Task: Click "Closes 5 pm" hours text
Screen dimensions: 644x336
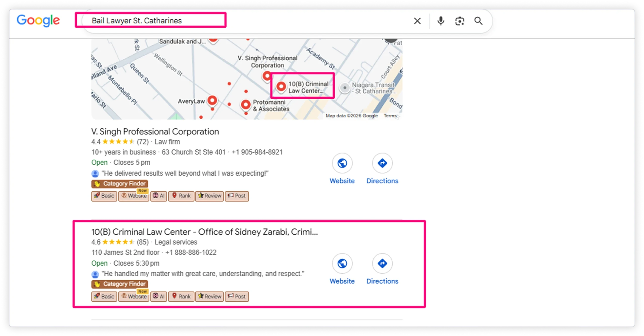Action: pyautogui.click(x=132, y=162)
